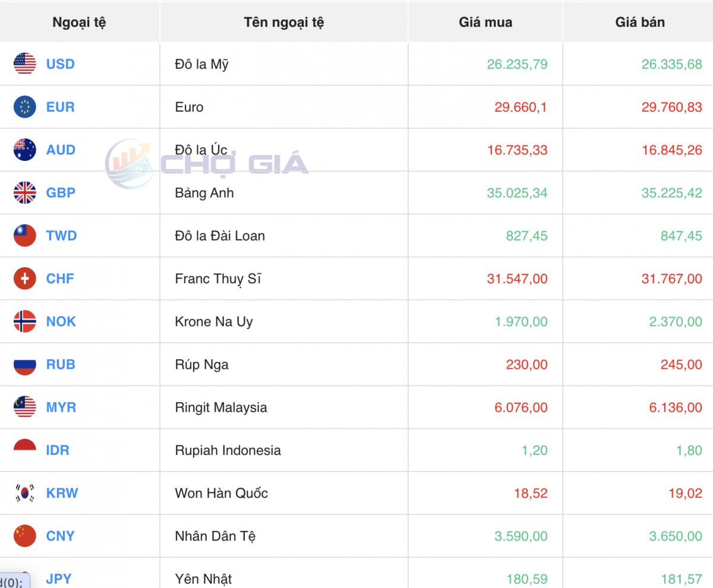Click the United States flag icon
Screen dimensions: 713x588
(x=25, y=64)
